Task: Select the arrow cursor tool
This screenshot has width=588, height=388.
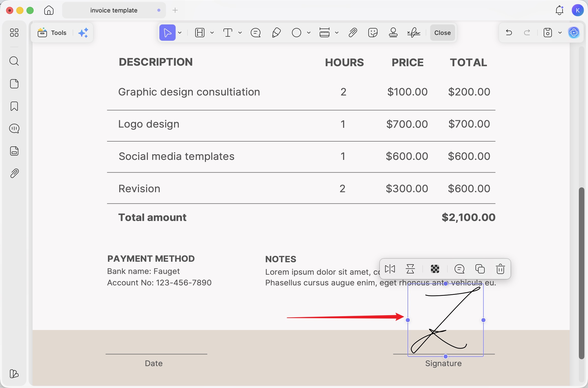Action: click(167, 33)
